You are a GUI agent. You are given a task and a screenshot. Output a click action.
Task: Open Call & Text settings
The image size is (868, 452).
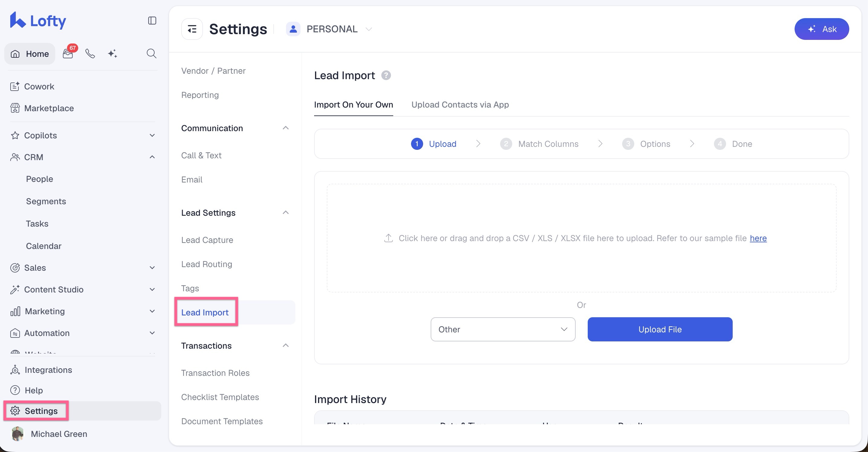coord(201,155)
